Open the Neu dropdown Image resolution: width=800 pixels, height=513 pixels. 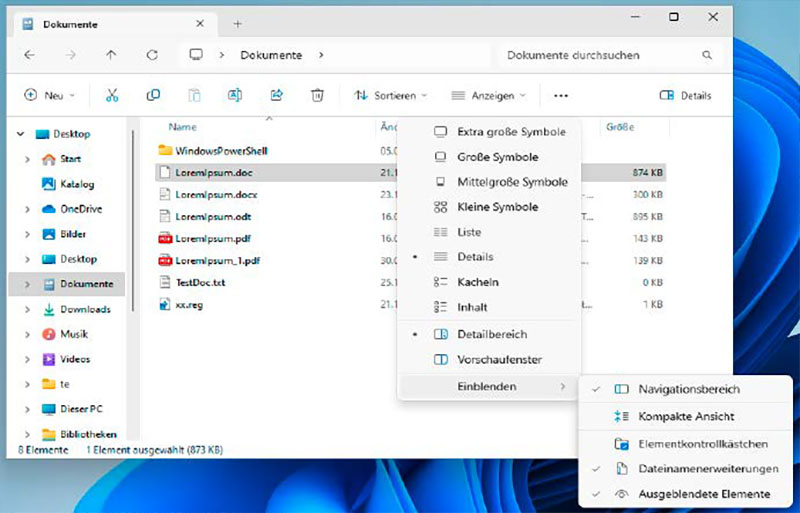[x=50, y=95]
